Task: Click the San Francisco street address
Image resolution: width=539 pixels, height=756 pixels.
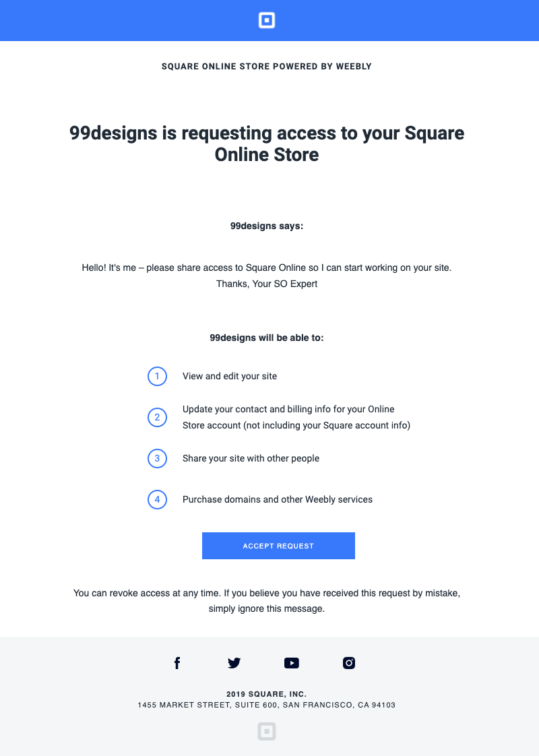Action: point(267,705)
